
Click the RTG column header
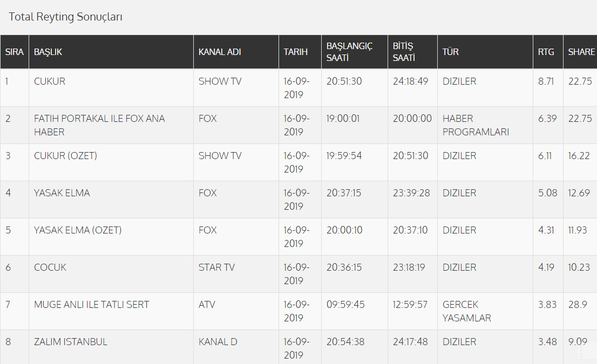pos(546,52)
